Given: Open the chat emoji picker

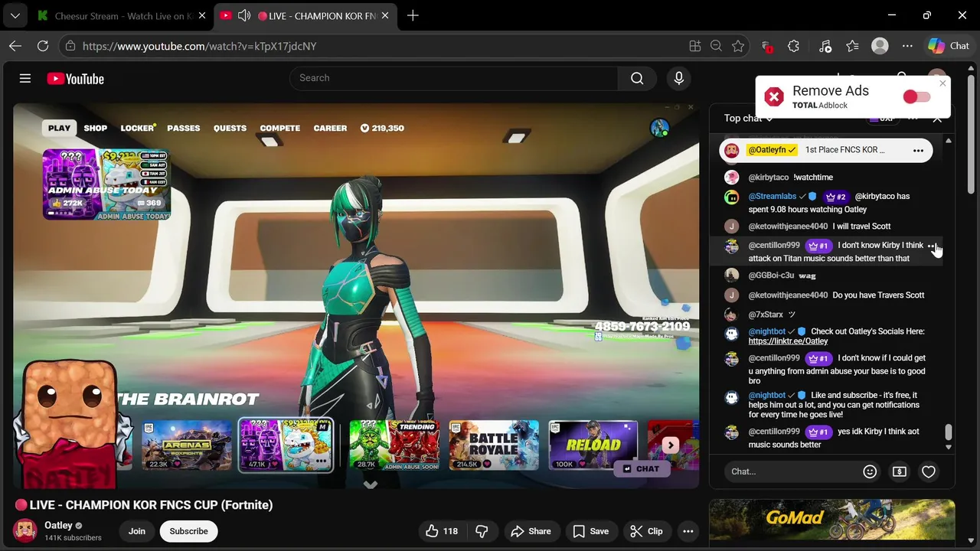Looking at the screenshot, I should coord(870,471).
